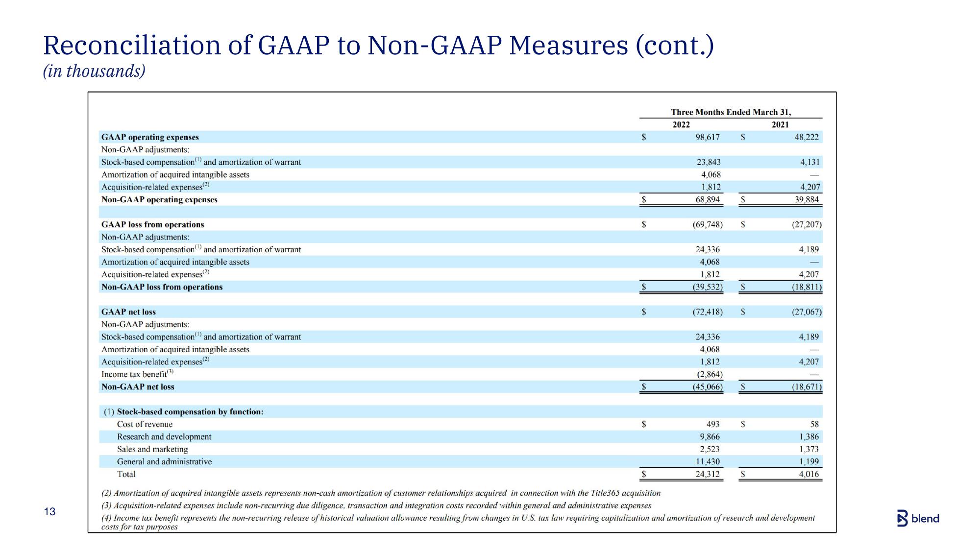The height and width of the screenshot is (551, 980).
Task: Click the 'Total' row label
Action: [126, 474]
